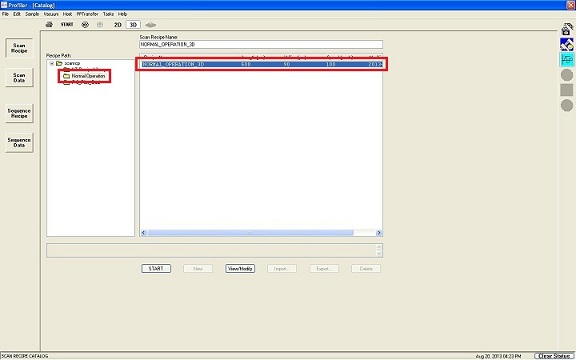
Task: Click the printer icon in the toolbar
Action: (49, 25)
